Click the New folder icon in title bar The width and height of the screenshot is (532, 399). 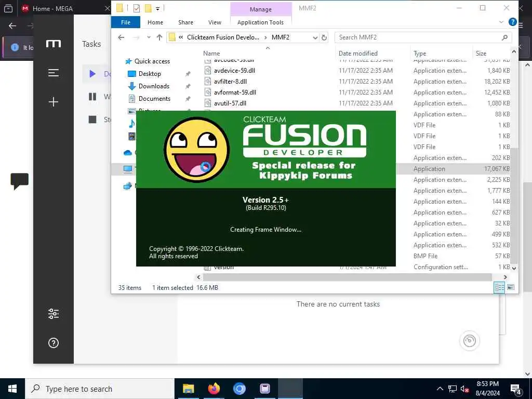coord(148,8)
